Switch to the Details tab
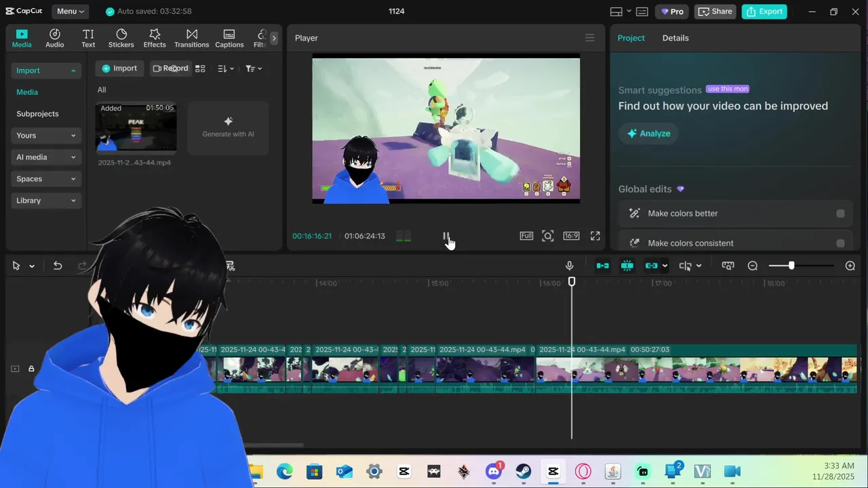The image size is (868, 488). tap(675, 38)
